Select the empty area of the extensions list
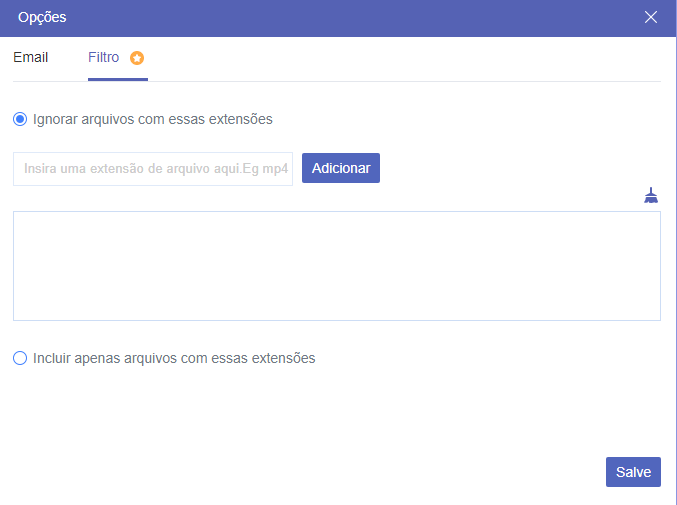 point(336,280)
